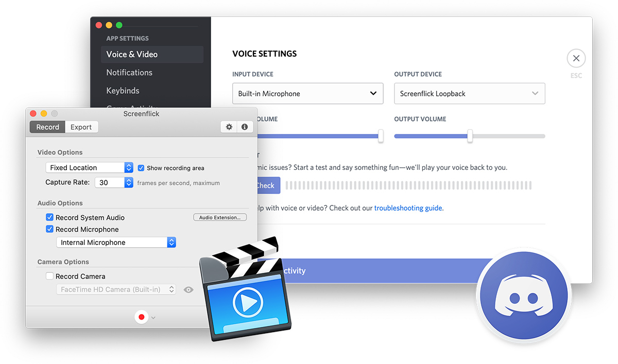Image resolution: width=618 pixels, height=364 pixels.
Task: Click the Capture Rate value field showing 30
Action: [x=109, y=182]
